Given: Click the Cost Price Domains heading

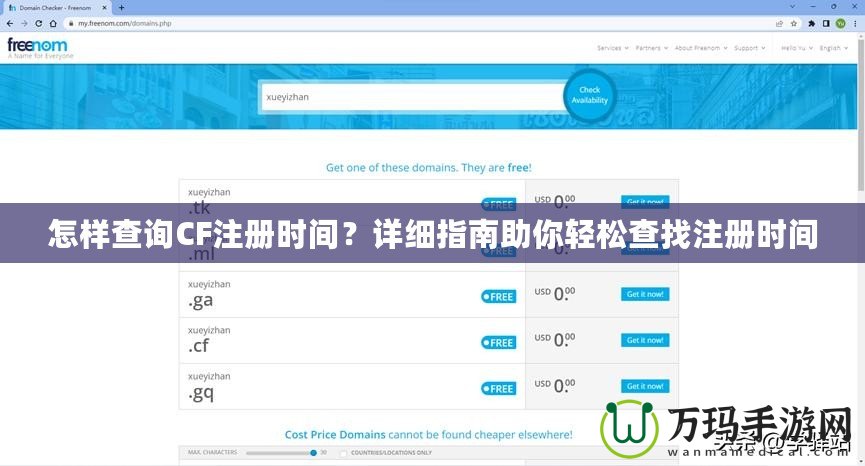Looking at the screenshot, I should point(429,435).
